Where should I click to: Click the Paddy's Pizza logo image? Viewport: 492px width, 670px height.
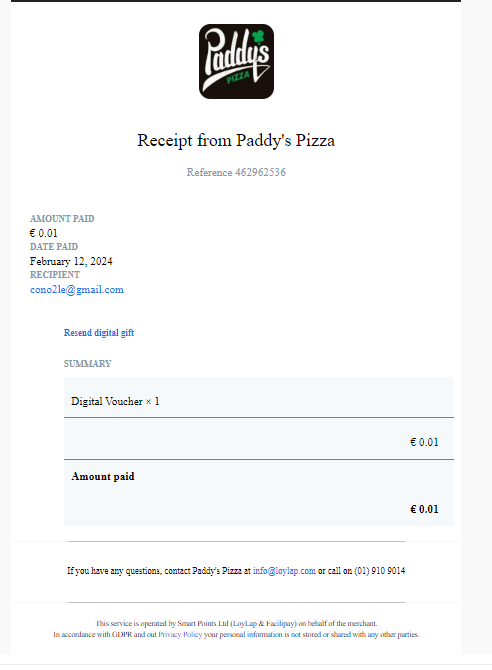(236, 62)
